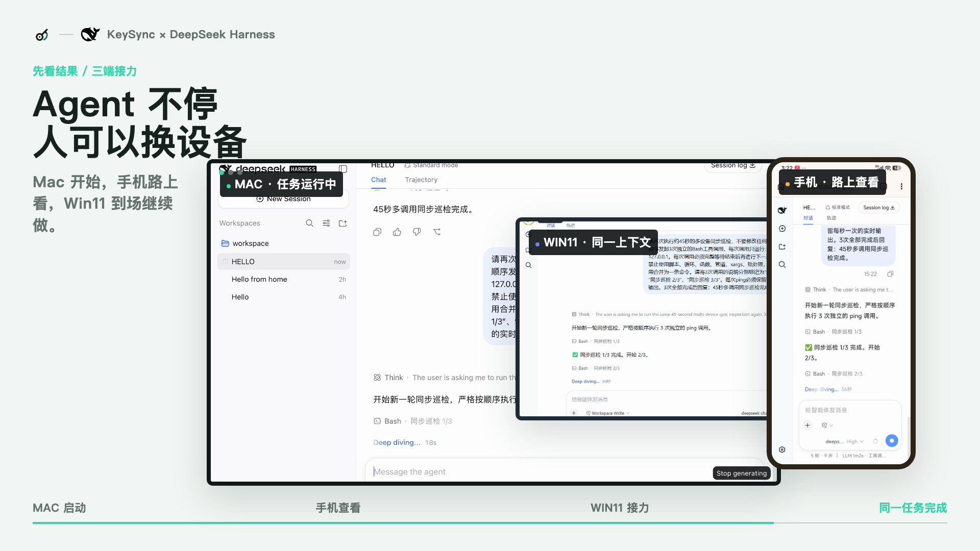Branch the conversation from the agent reply
980x551 pixels.
[x=437, y=232]
